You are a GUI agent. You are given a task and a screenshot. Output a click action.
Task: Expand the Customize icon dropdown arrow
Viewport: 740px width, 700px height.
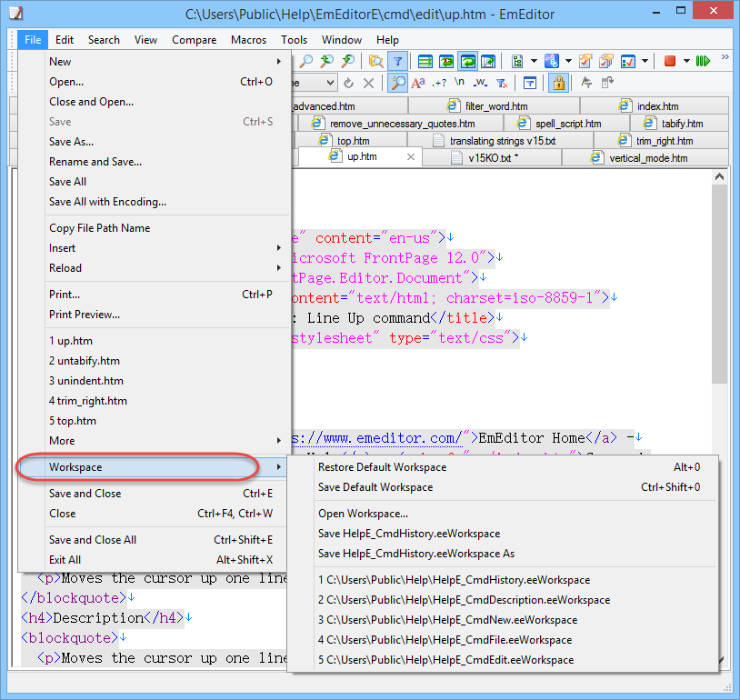[x=645, y=61]
